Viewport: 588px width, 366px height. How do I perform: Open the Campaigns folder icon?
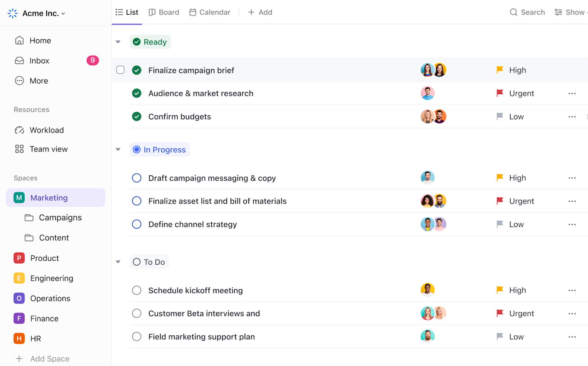29,217
